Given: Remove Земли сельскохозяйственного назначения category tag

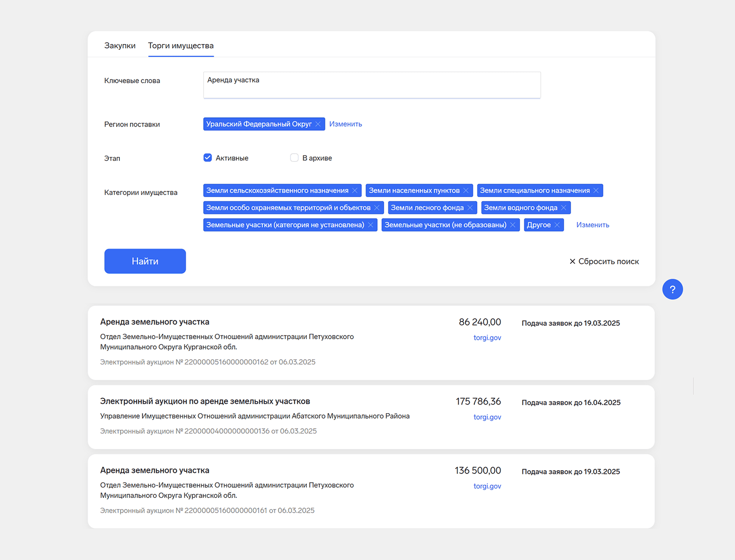Looking at the screenshot, I should 355,191.
